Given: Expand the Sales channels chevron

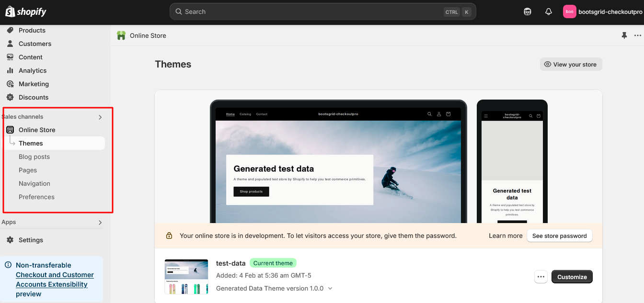Looking at the screenshot, I should (100, 117).
